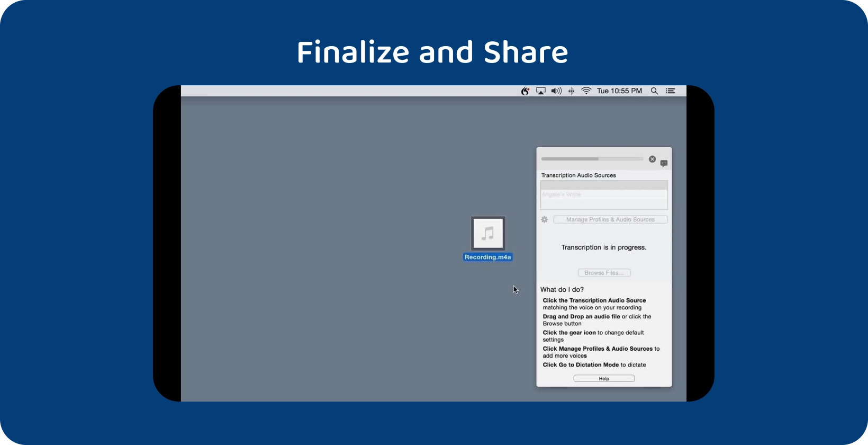Viewport: 868px width, 445px height.
Task: Click the speech bubble dictation mode icon
Action: 664,163
